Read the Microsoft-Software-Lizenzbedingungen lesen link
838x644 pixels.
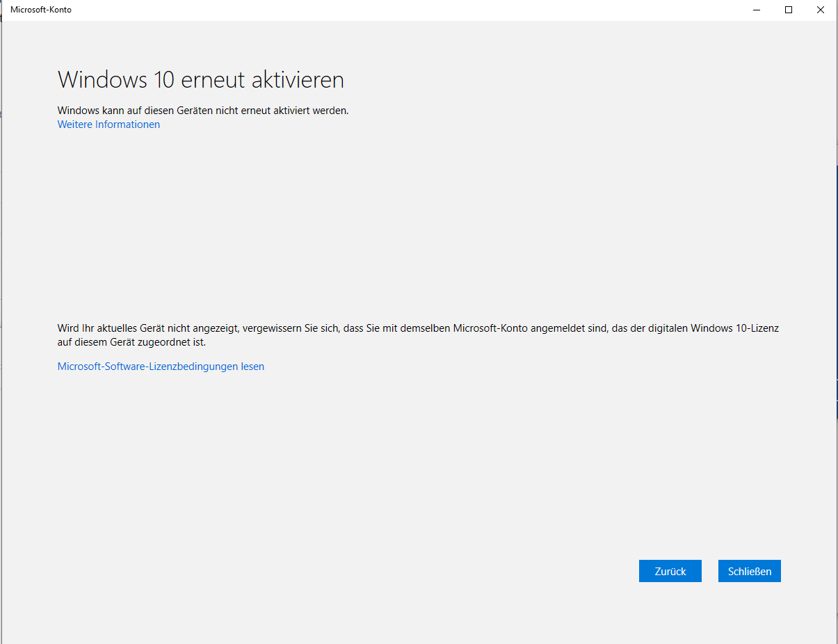coord(161,367)
